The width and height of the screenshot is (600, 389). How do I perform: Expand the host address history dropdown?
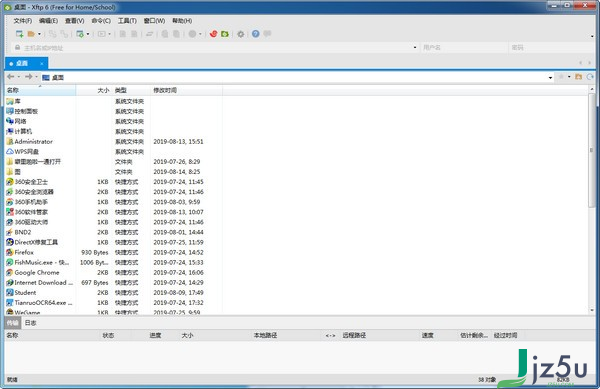[x=415, y=47]
